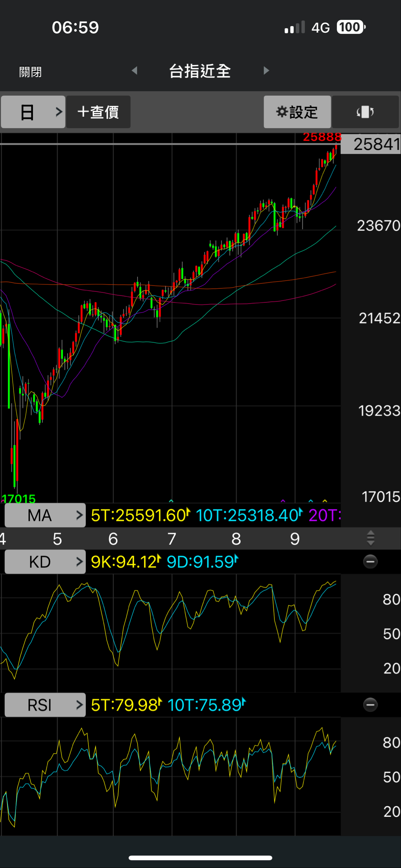This screenshot has width=401, height=868.
Task: Open the MA indicator selector
Action: [45, 515]
